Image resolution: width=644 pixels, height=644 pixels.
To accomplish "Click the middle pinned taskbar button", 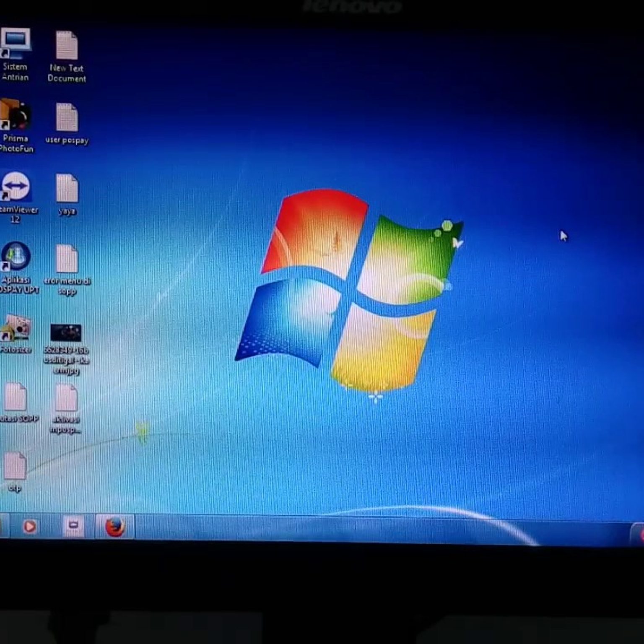I will tap(73, 526).
